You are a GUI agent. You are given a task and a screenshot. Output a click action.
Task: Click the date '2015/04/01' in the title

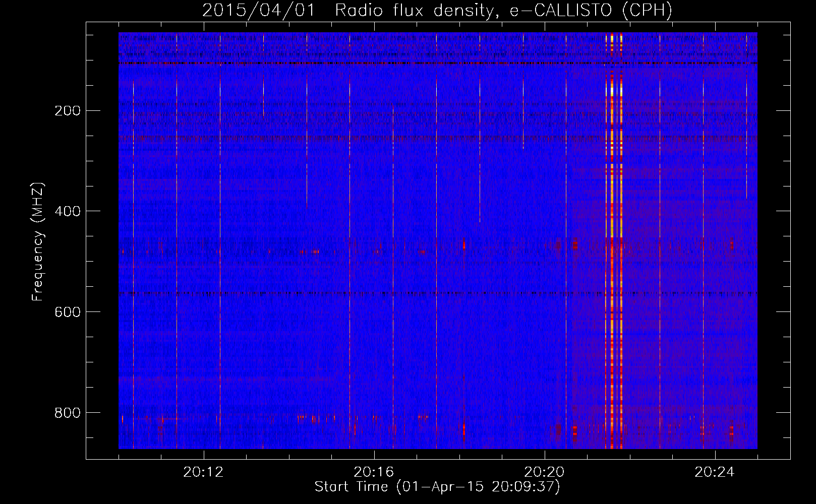click(259, 10)
